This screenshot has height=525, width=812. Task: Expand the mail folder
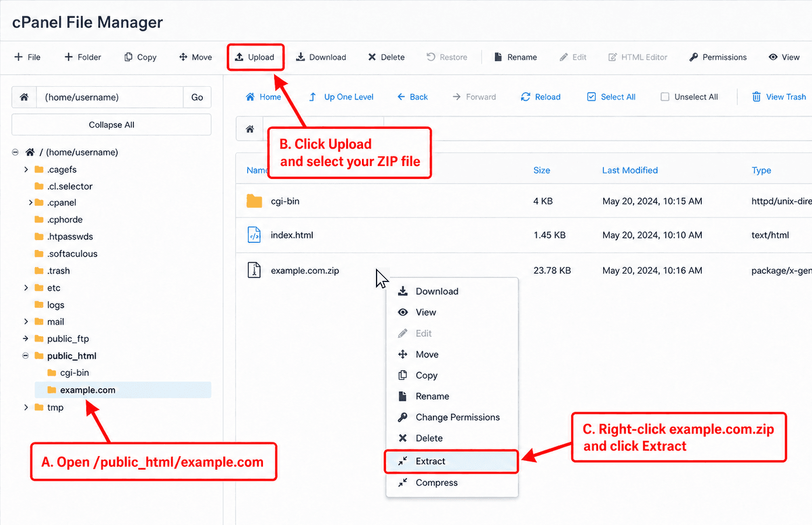point(26,322)
